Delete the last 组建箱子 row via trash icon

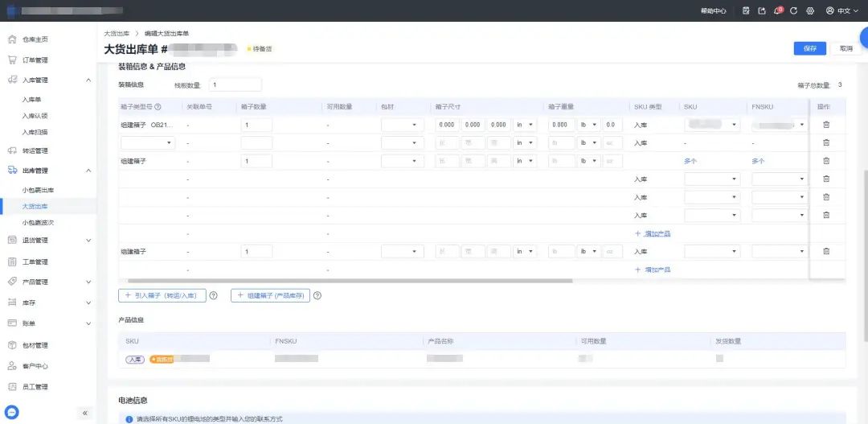point(826,251)
